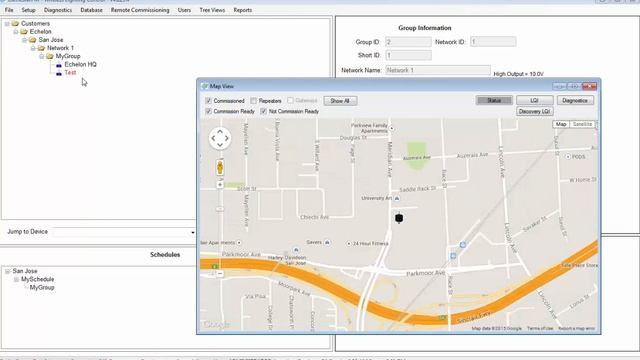This screenshot has width=640, height=360.
Task: Collapse the San Jose node in Schedules
Action: 7,271
